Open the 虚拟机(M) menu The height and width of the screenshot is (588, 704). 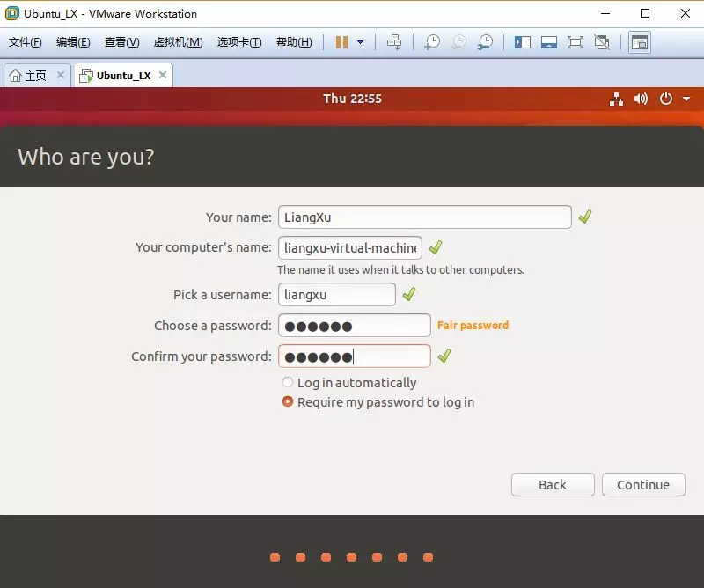179,42
